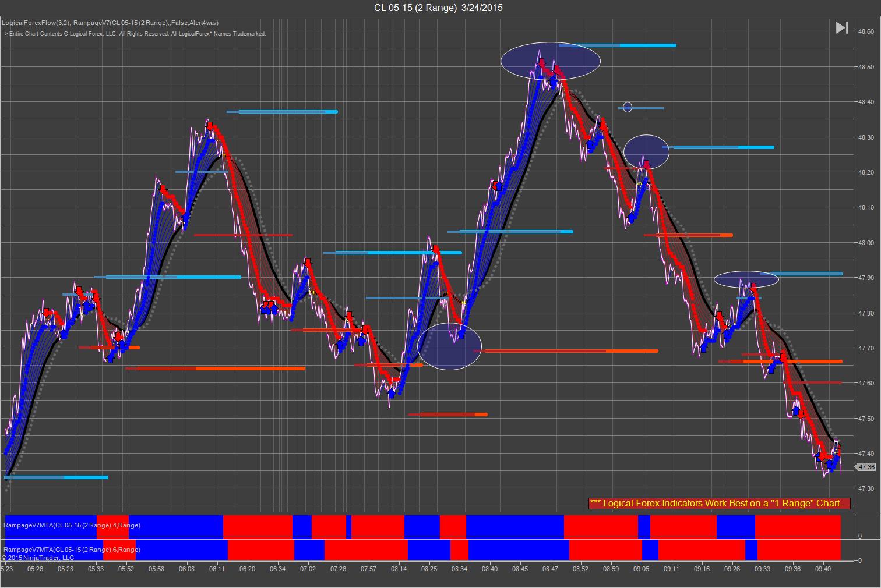Click the © 2015 NinjaTrader, LLC text
The image size is (881, 588).
(x=38, y=557)
